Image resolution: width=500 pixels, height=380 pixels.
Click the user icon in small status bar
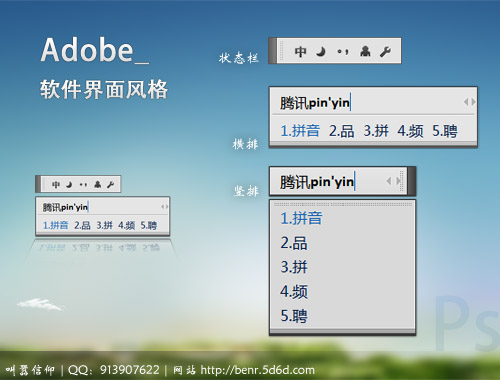[97, 184]
